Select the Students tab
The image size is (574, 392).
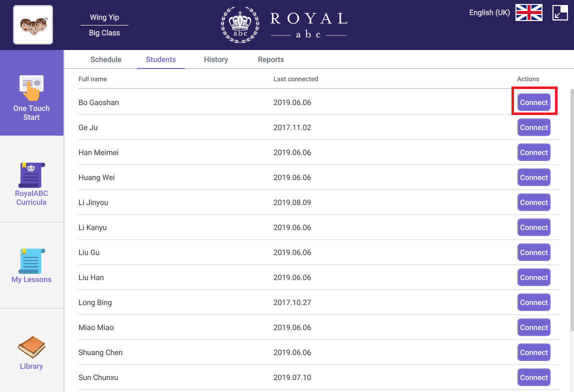pyautogui.click(x=160, y=59)
